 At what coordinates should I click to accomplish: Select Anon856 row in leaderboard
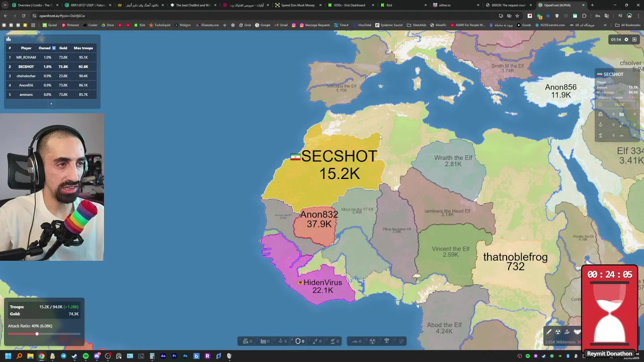52,85
